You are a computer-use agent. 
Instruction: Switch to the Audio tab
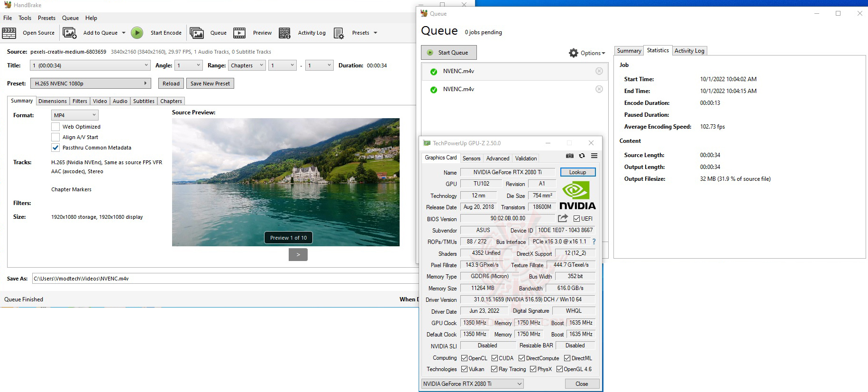tap(120, 101)
